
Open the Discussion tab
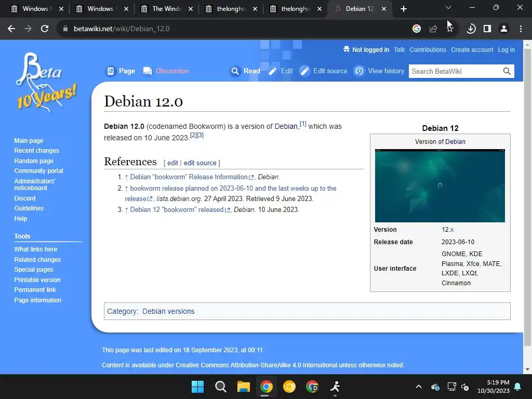click(x=166, y=71)
